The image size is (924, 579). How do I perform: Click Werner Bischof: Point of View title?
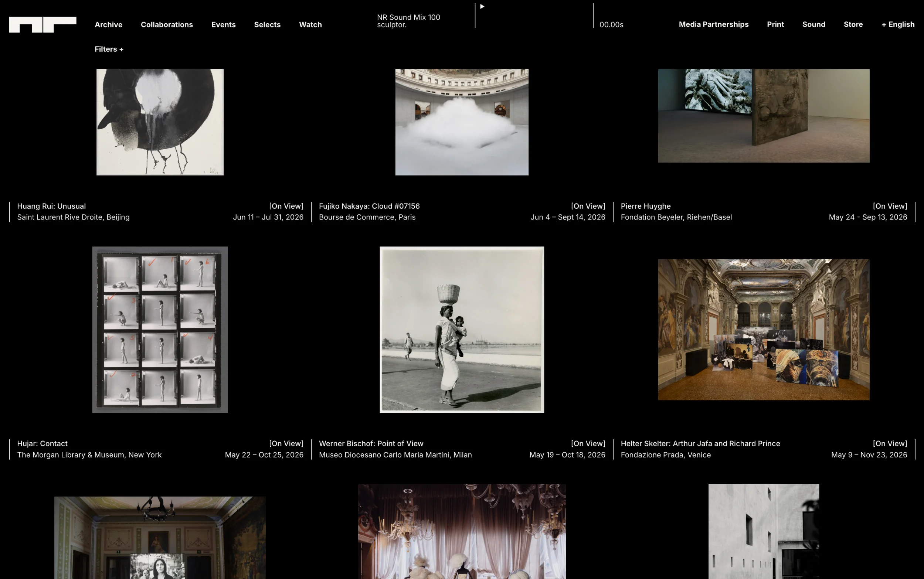click(371, 443)
